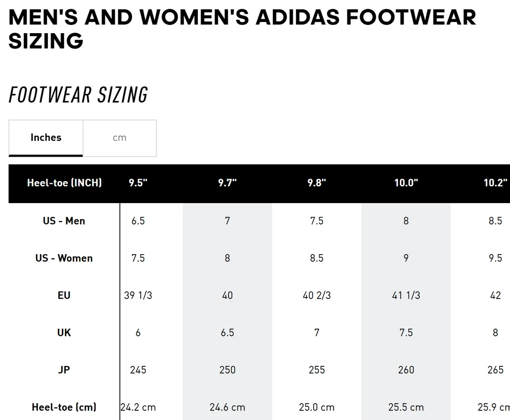Click the US - Women row label
This screenshot has width=510, height=420.
pyautogui.click(x=64, y=258)
